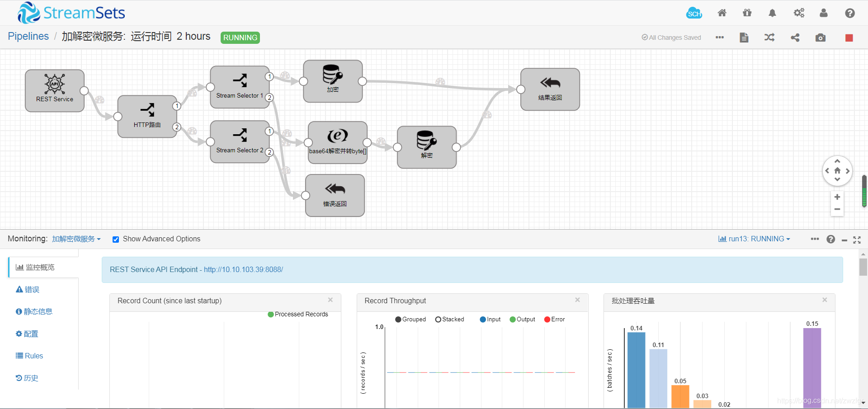Select the REST Service origin stage

(55, 90)
